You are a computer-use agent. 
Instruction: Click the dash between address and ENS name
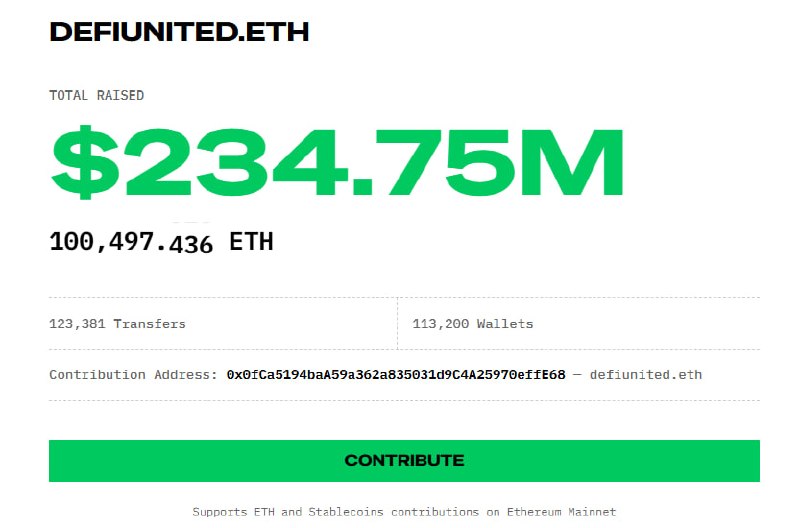(577, 375)
